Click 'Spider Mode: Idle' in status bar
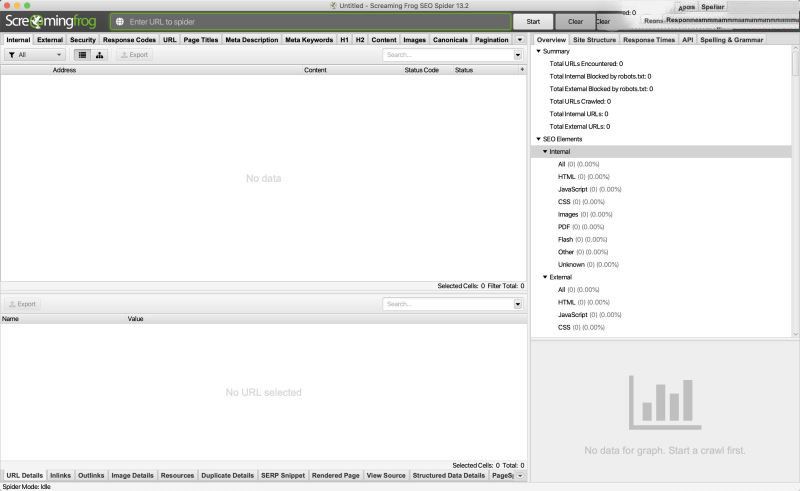This screenshot has height=491, width=800. pos(27,487)
